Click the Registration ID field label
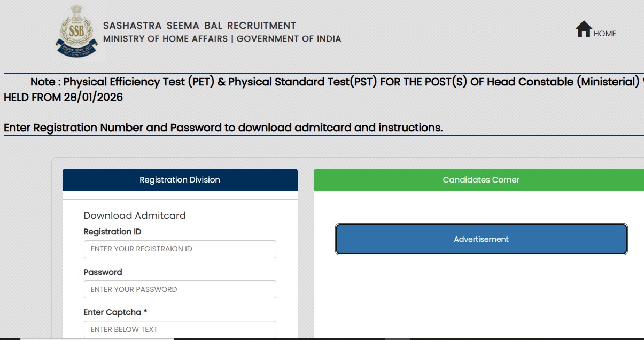 112,231
